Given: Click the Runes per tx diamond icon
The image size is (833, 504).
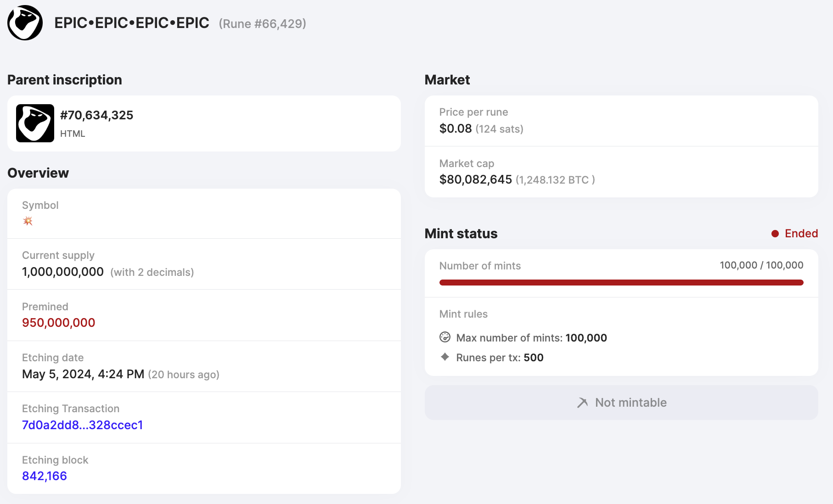Looking at the screenshot, I should [445, 357].
